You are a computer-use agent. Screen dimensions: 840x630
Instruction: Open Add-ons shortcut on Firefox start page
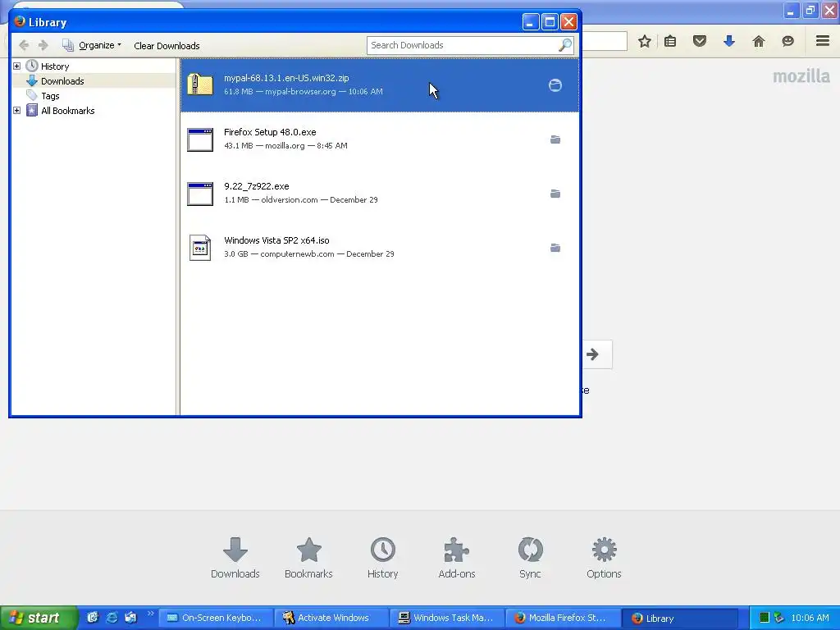[457, 558]
